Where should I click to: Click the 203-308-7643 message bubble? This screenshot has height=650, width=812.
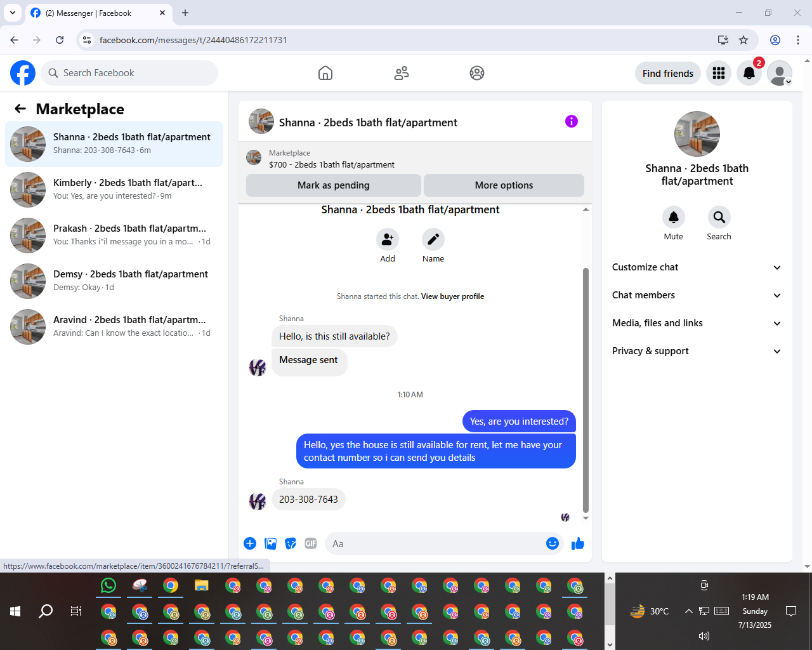(309, 500)
